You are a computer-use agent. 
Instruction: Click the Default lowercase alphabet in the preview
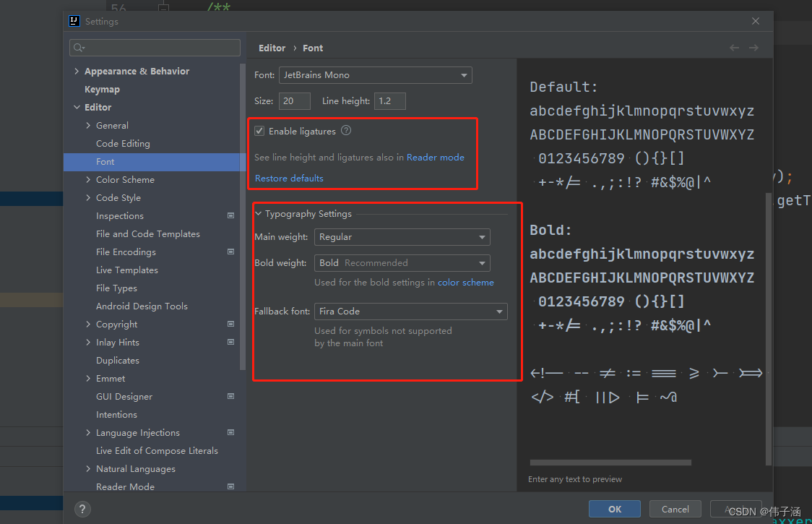(642, 111)
